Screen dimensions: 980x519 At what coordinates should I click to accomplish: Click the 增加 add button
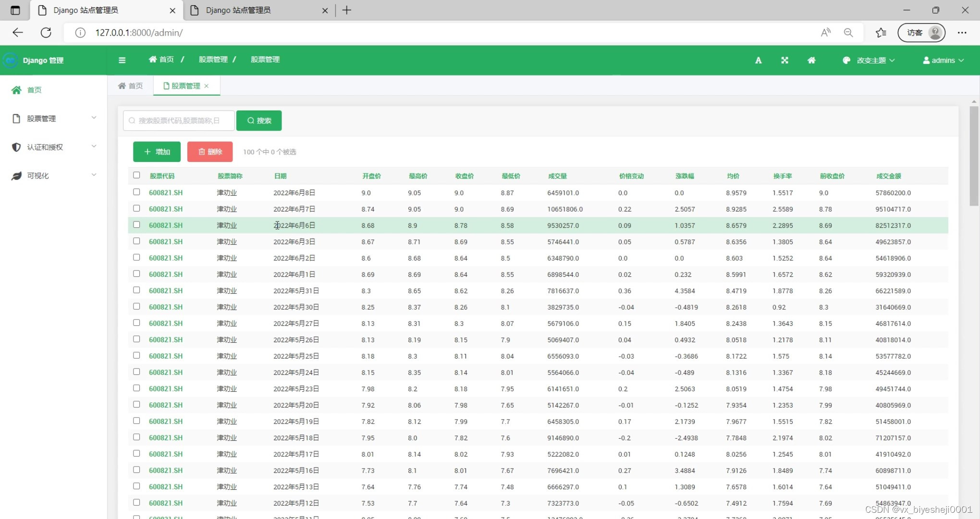157,152
